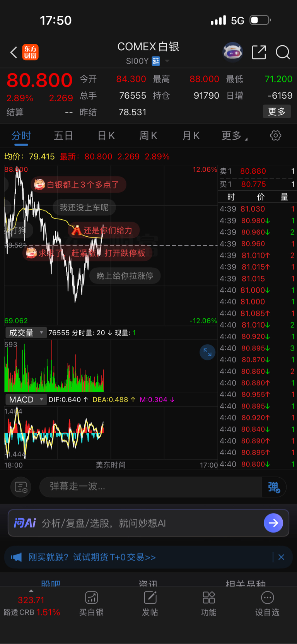The image size is (297, 644).
Task: Open the 功能 grid menu
Action: (209, 603)
